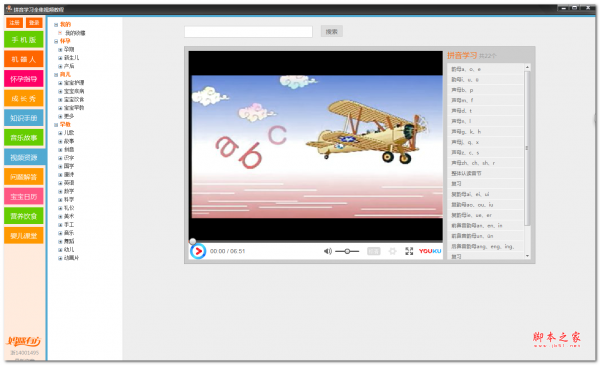Click the 搜索 search button
This screenshot has height=365, width=600.
(x=332, y=32)
